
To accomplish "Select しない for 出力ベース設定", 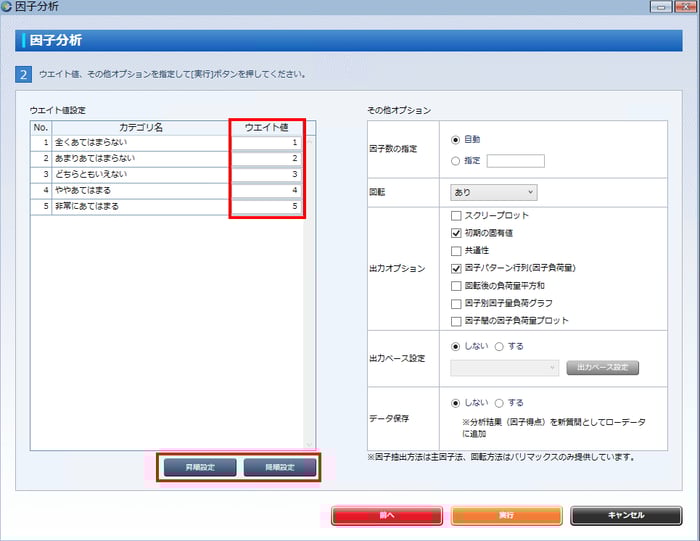I will click(455, 347).
